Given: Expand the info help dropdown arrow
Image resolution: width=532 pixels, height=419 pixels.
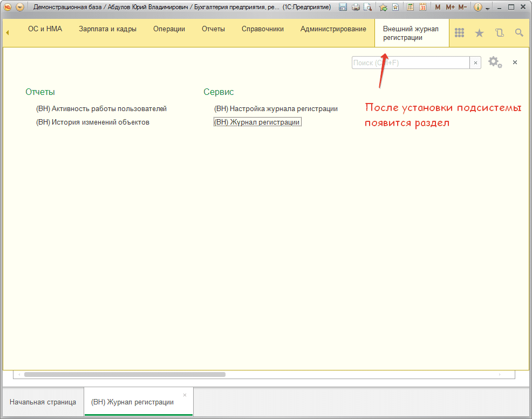Looking at the screenshot, I should (x=487, y=9).
